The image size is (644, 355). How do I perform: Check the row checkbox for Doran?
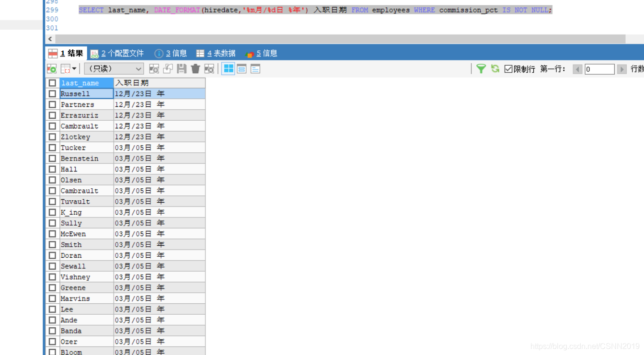(x=53, y=255)
